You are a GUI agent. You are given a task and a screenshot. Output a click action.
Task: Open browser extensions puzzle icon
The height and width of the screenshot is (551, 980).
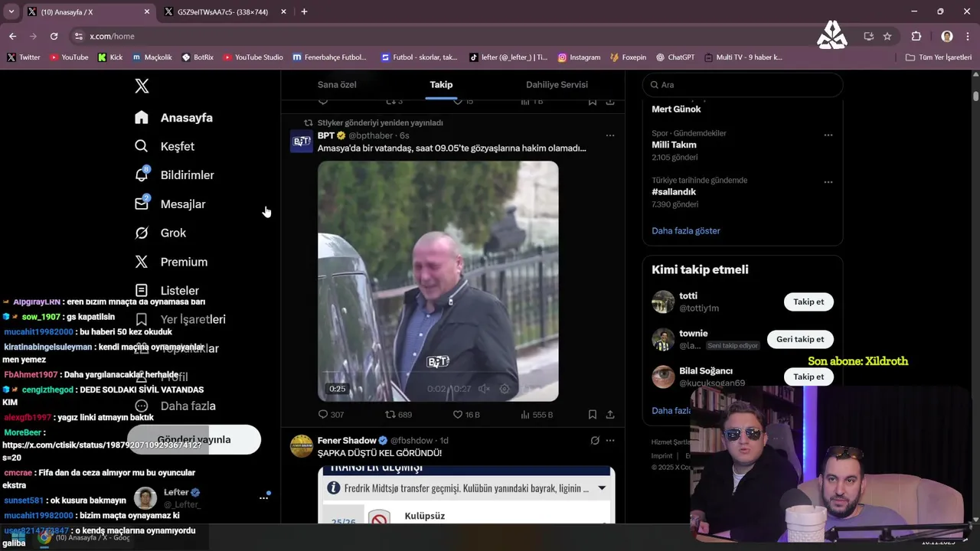(916, 36)
